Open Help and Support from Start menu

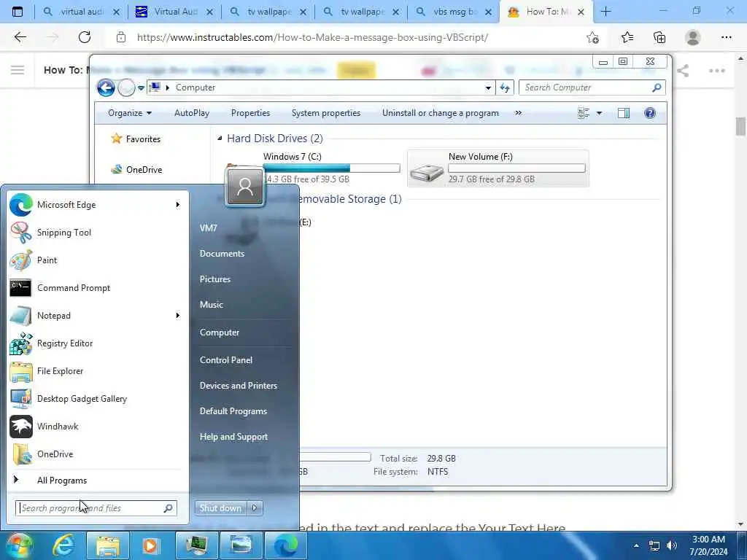pos(233,437)
